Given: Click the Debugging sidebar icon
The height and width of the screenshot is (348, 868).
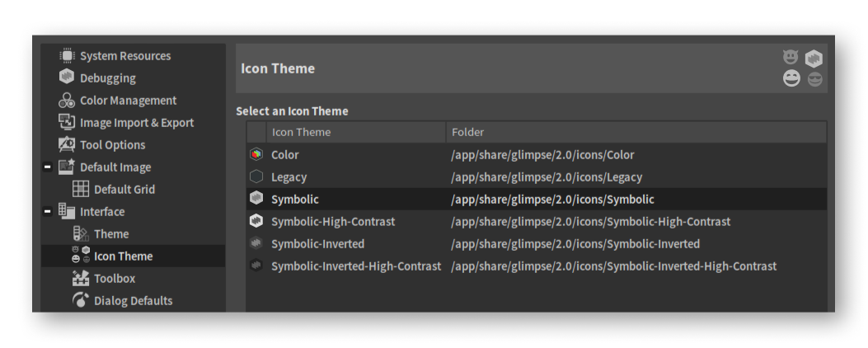Looking at the screenshot, I should [x=67, y=78].
